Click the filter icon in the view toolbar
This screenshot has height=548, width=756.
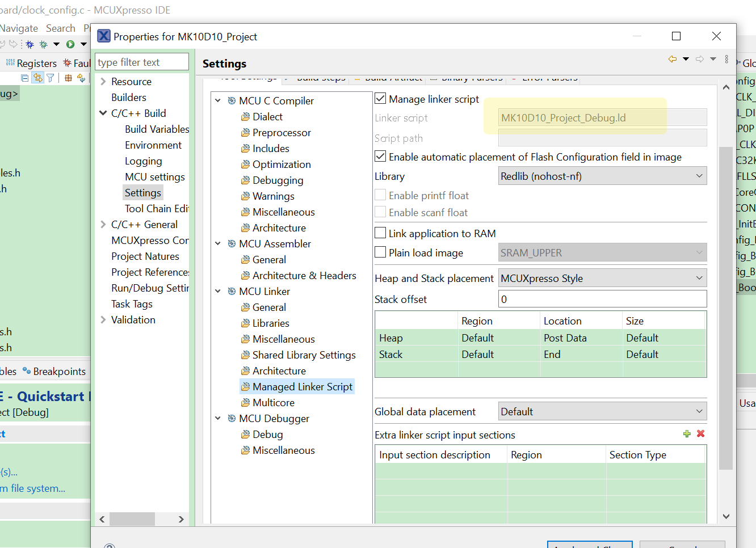(51, 78)
